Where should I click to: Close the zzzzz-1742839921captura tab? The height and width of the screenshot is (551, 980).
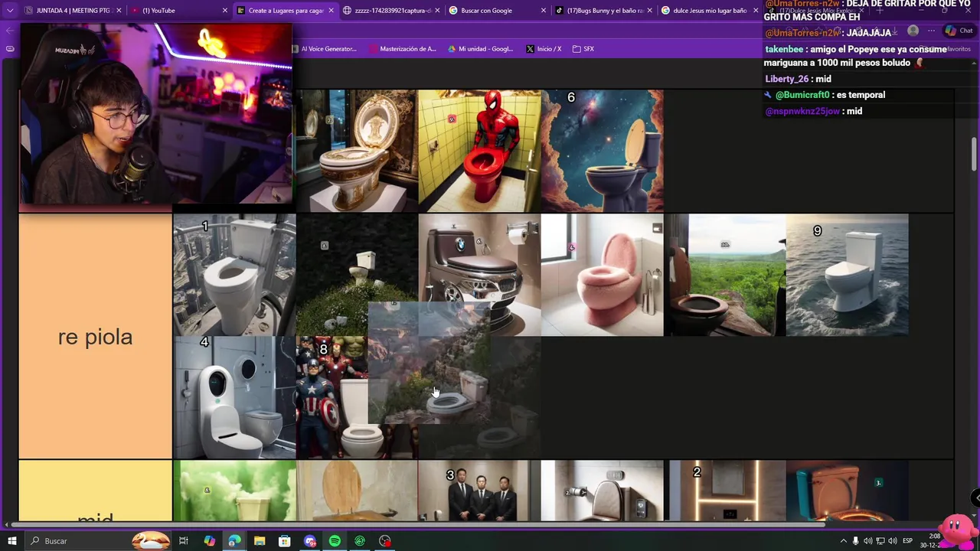pos(436,11)
